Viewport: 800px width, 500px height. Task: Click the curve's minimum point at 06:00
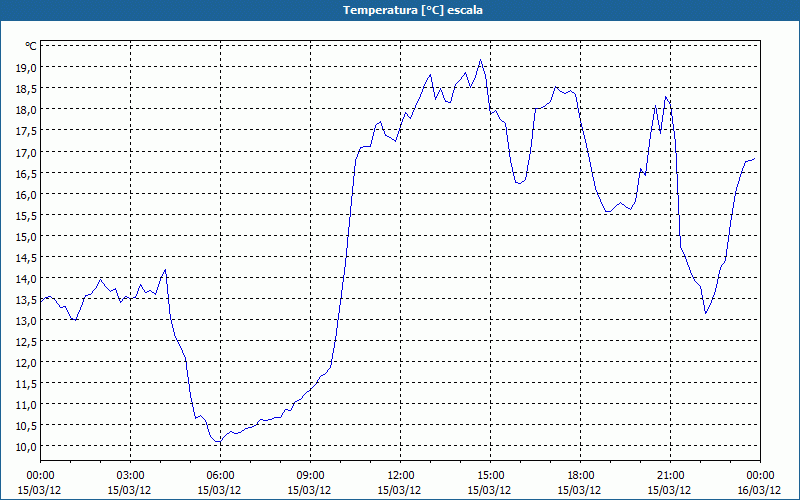click(220, 441)
